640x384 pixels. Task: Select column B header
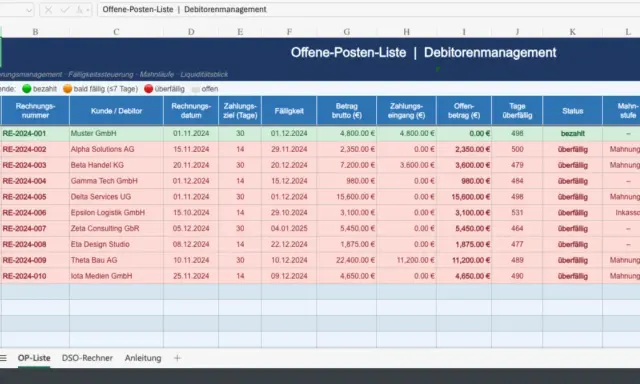[x=36, y=32]
